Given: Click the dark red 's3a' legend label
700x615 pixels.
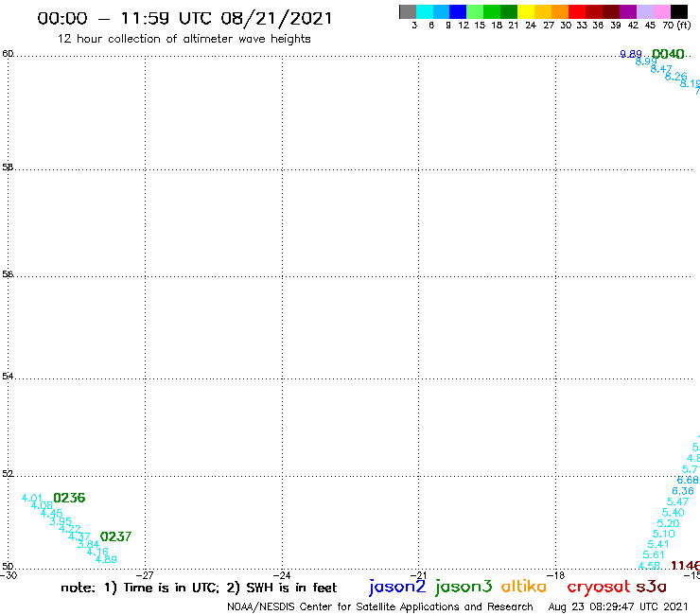Looking at the screenshot, I should pos(651,587).
